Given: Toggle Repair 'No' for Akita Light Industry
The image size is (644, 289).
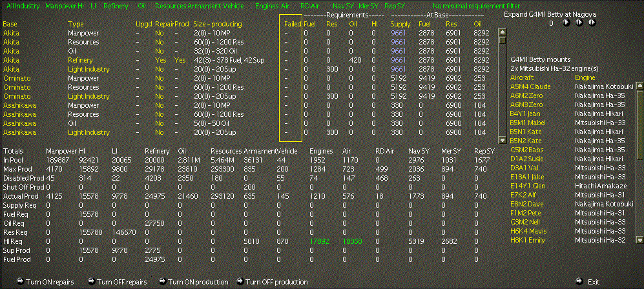Looking at the screenshot, I should [x=160, y=69].
